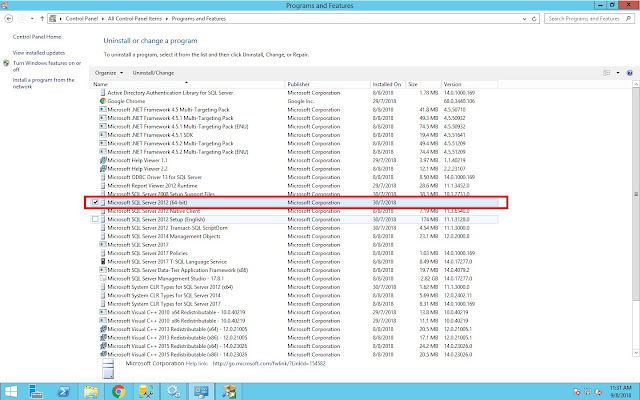Click the Back navigation arrow

pos(9,19)
